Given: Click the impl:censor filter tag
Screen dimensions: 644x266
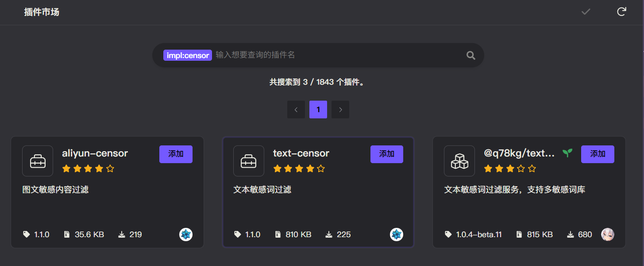Looking at the screenshot, I should 187,55.
